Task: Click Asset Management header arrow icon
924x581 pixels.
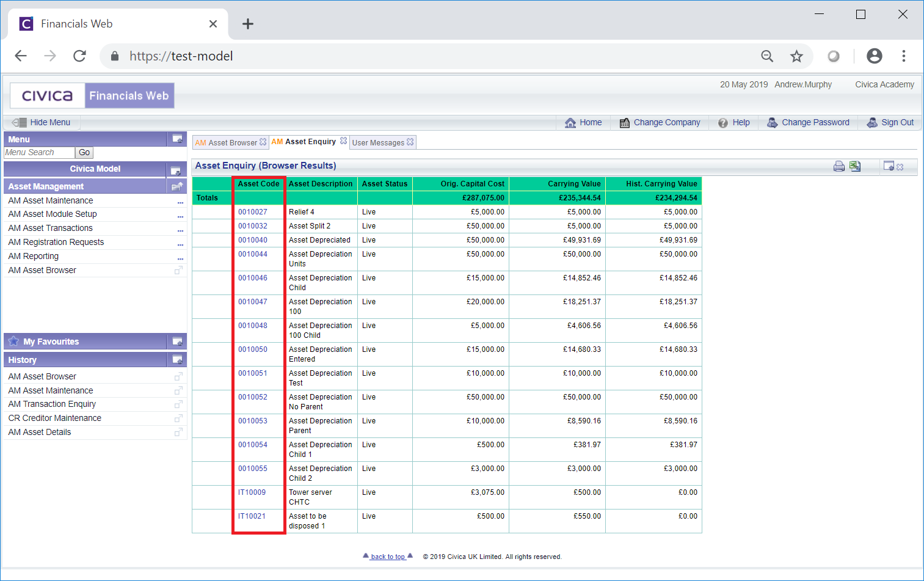Action: [177, 186]
